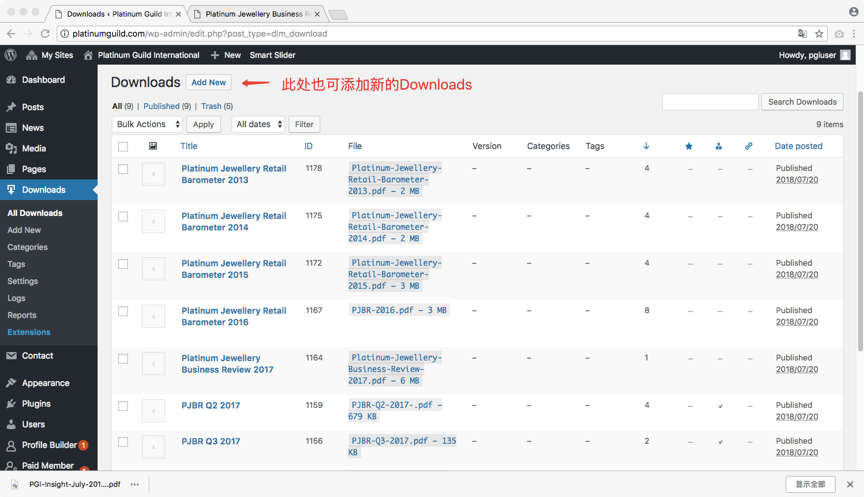Click the star featured column icon
The width and height of the screenshot is (864, 497).
(688, 146)
